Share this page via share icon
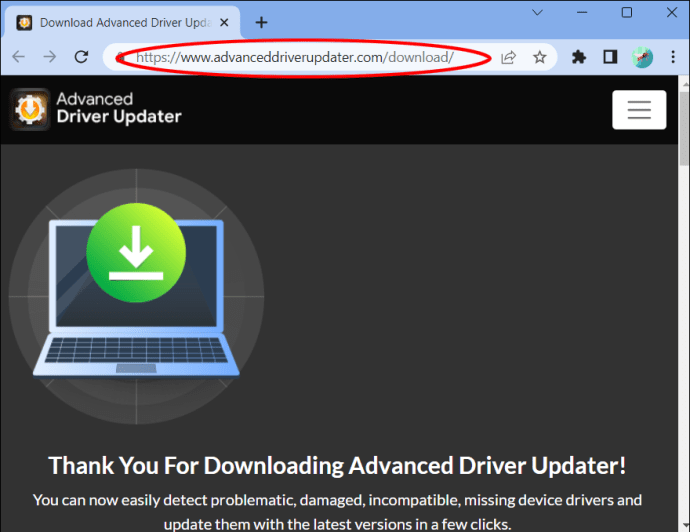The width and height of the screenshot is (690, 532). pos(509,57)
